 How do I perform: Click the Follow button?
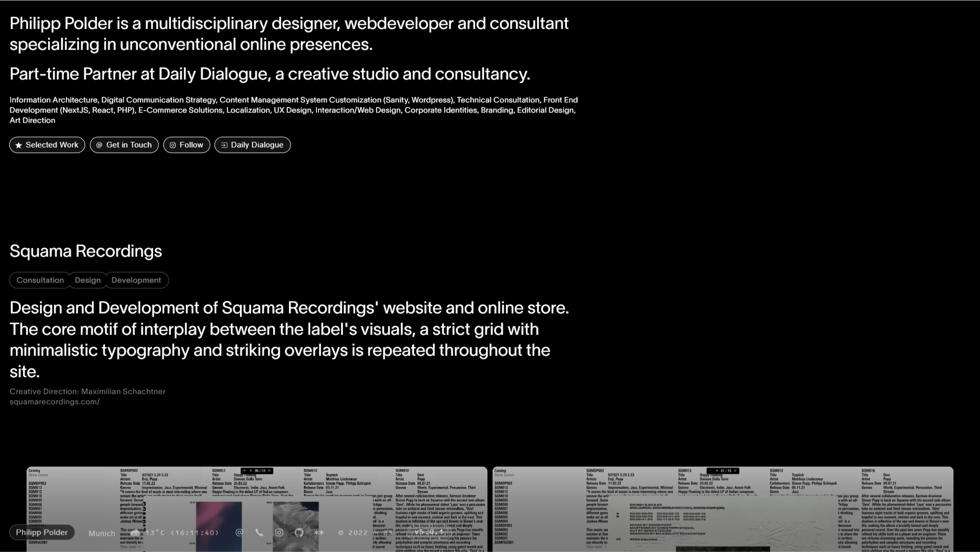point(186,145)
